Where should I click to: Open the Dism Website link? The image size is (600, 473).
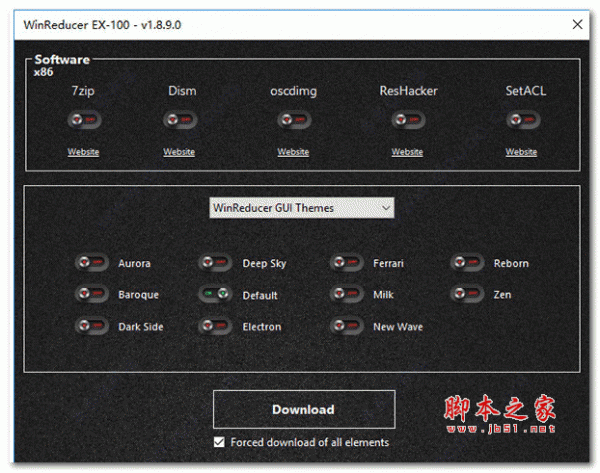[x=179, y=152]
